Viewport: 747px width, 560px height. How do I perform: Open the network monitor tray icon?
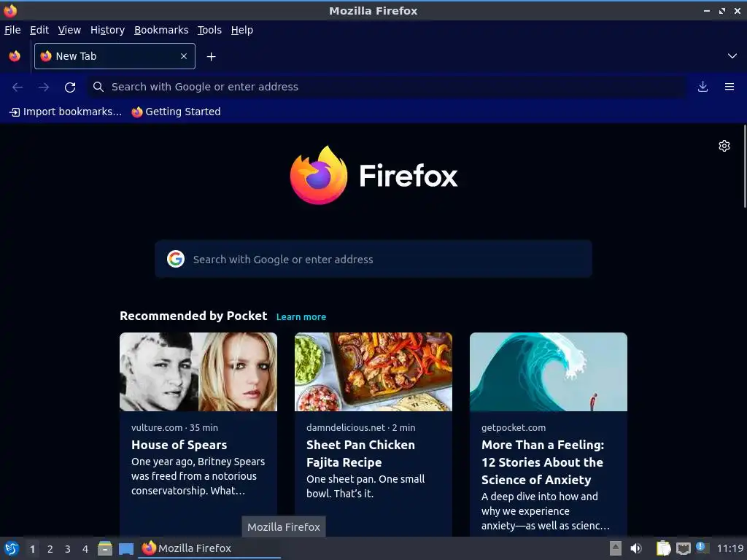click(683, 548)
